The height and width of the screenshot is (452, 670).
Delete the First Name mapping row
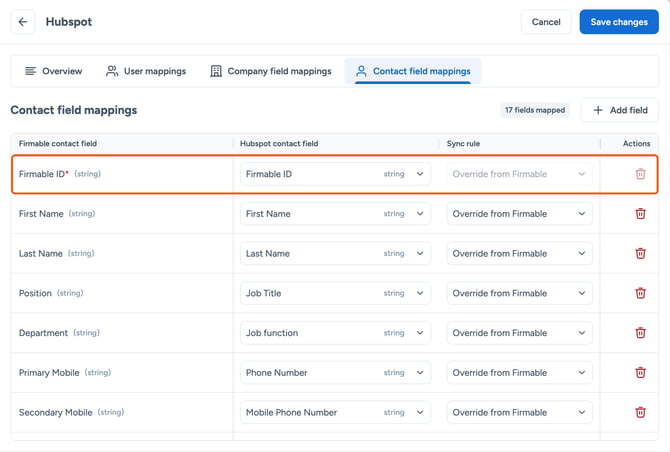[640, 214]
